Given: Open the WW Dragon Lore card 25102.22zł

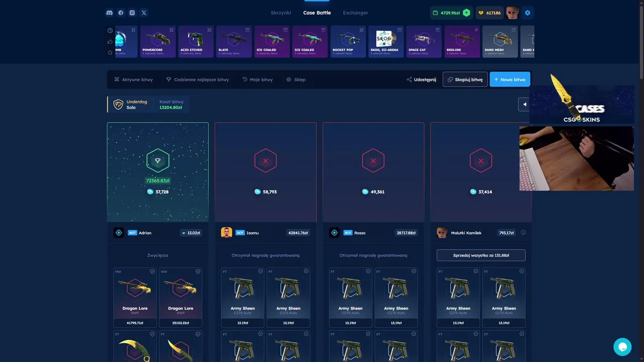Looking at the screenshot, I should [x=181, y=298].
